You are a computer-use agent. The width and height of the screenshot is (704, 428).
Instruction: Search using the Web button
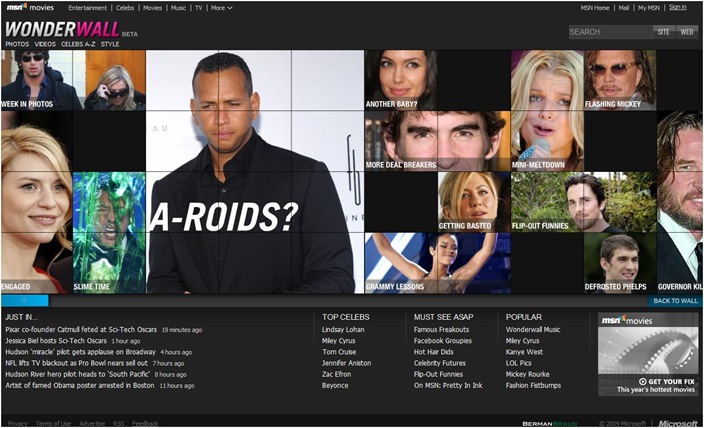coord(686,32)
